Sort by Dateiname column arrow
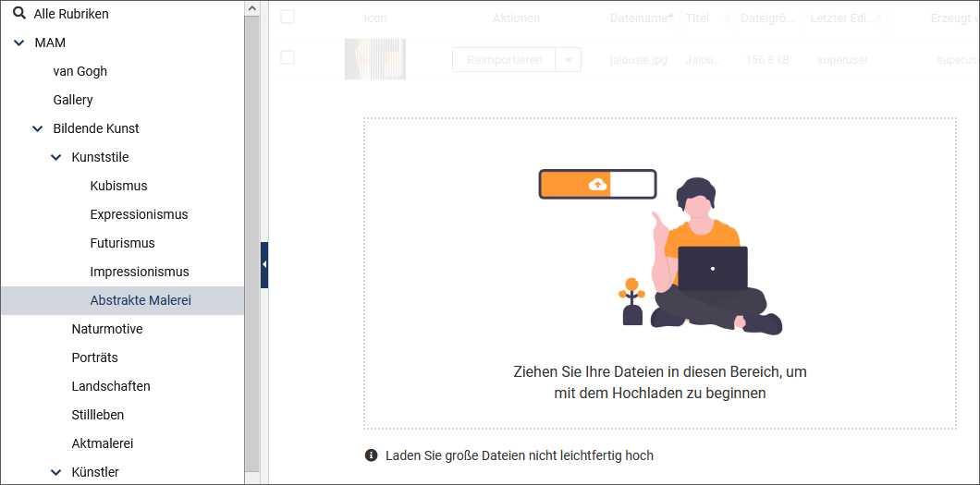Screen dimensions: 980x485 coord(671,18)
